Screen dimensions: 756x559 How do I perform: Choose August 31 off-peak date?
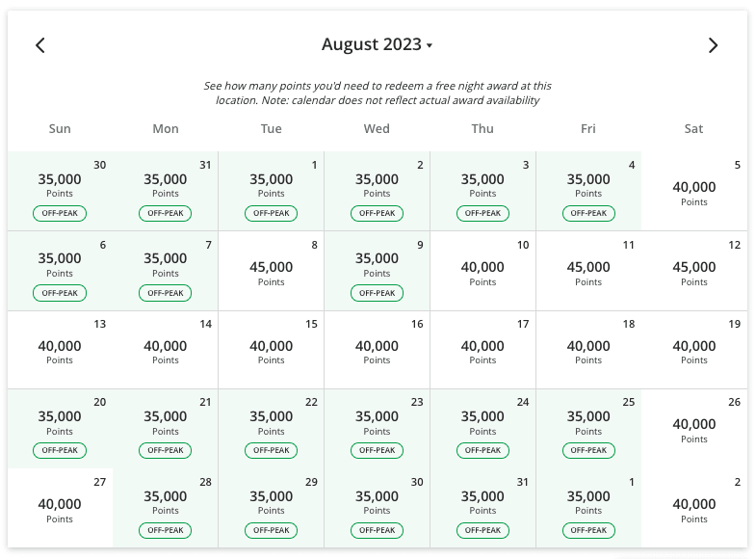[482, 508]
